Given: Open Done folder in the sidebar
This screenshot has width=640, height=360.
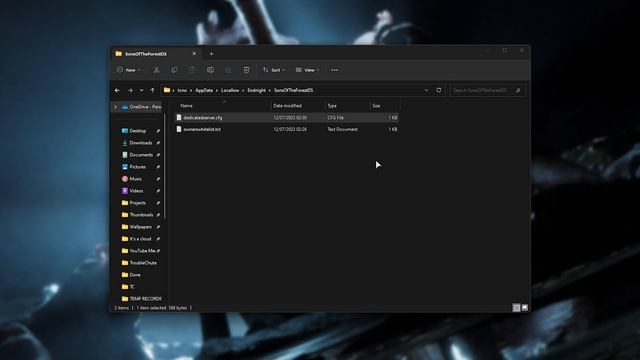Looking at the screenshot, I should [135, 275].
